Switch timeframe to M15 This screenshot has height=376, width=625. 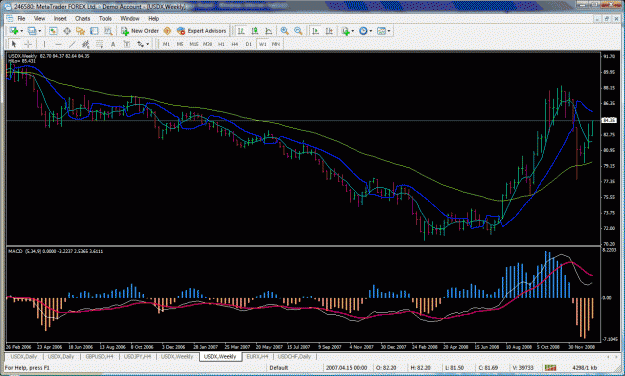(x=194, y=44)
